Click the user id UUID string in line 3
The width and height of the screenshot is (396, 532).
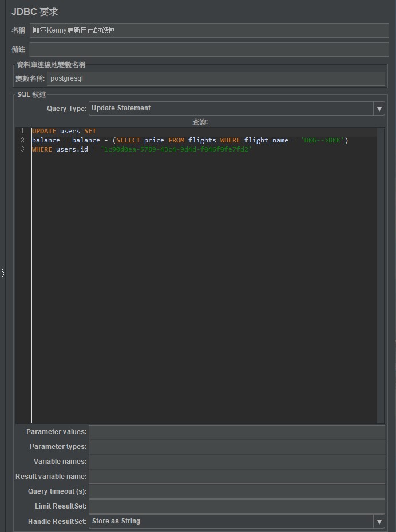point(176,149)
